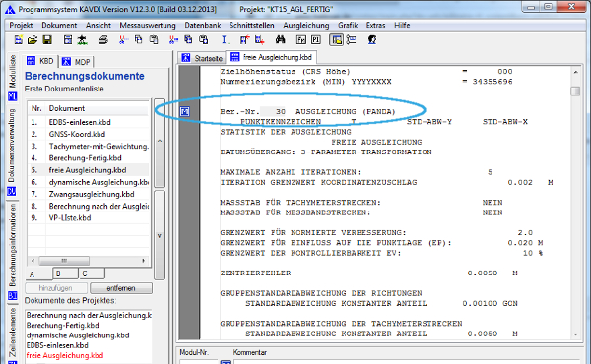Viewport: 591px width, 364px height.
Task: Open the Ansicht menu
Action: 98,25
